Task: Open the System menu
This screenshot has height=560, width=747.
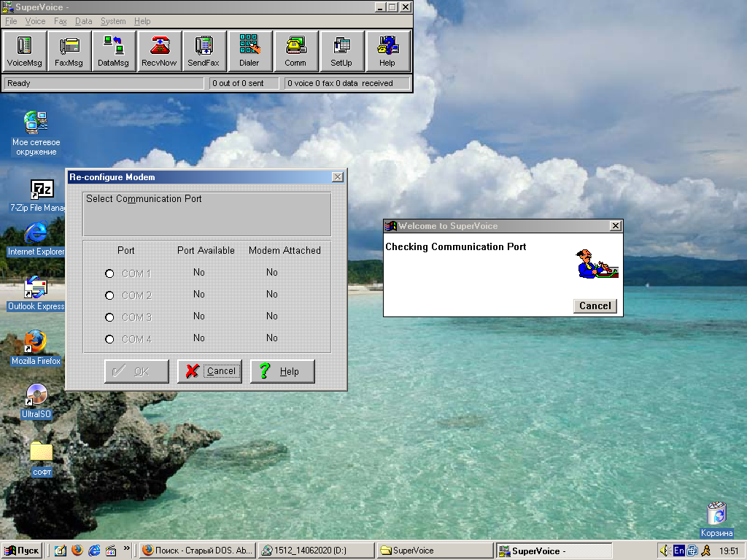Action: [113, 21]
